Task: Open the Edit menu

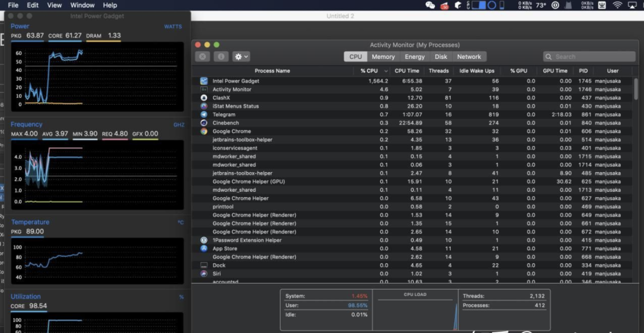Action: pos(33,5)
